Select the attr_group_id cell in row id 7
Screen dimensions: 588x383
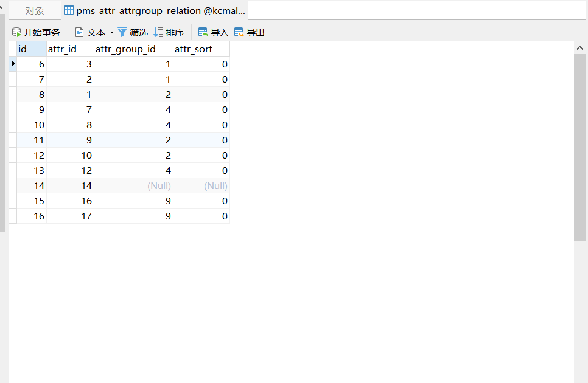coord(133,80)
